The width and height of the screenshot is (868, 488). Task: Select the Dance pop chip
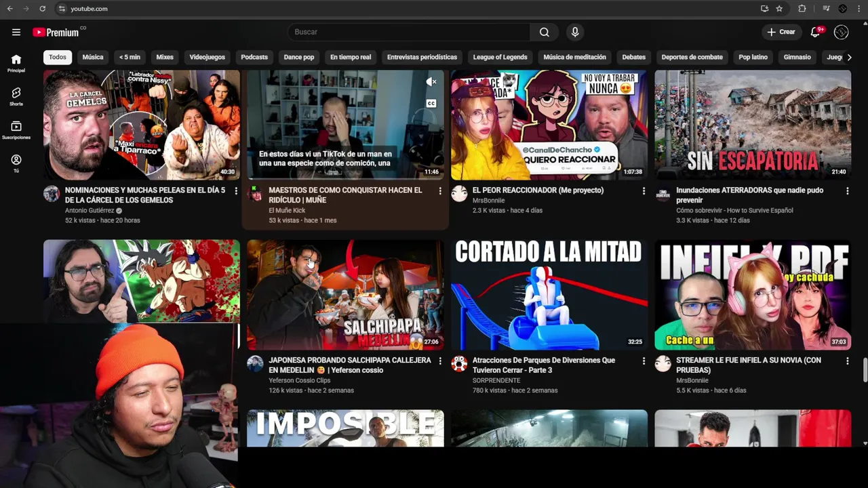coord(299,57)
